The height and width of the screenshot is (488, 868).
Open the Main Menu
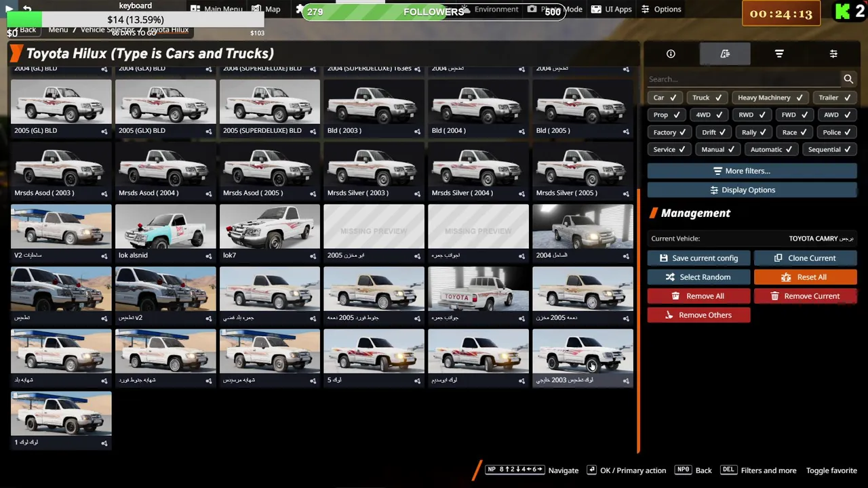(216, 9)
